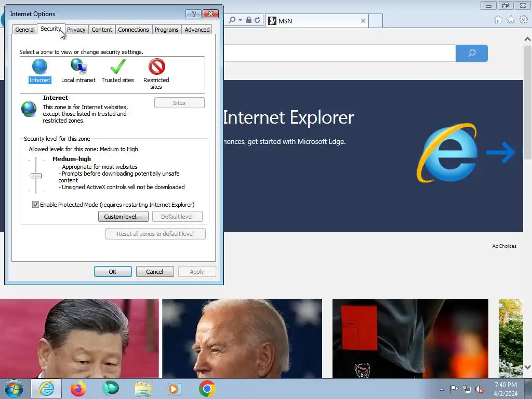Open the address bar search dropdown arrow
This screenshot has width=532, height=399.
coord(240,20)
